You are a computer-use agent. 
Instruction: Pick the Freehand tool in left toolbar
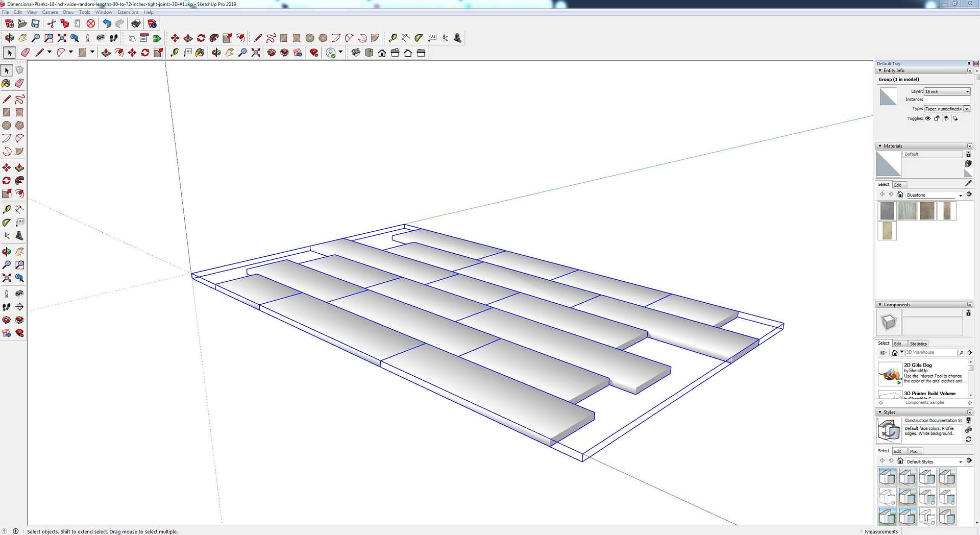coord(19,100)
